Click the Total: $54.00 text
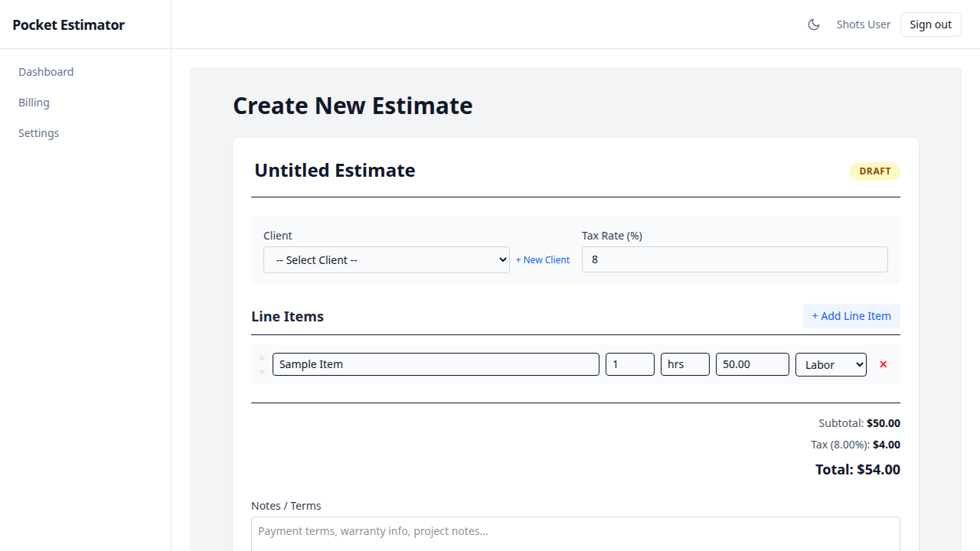The image size is (980, 551). click(x=857, y=469)
